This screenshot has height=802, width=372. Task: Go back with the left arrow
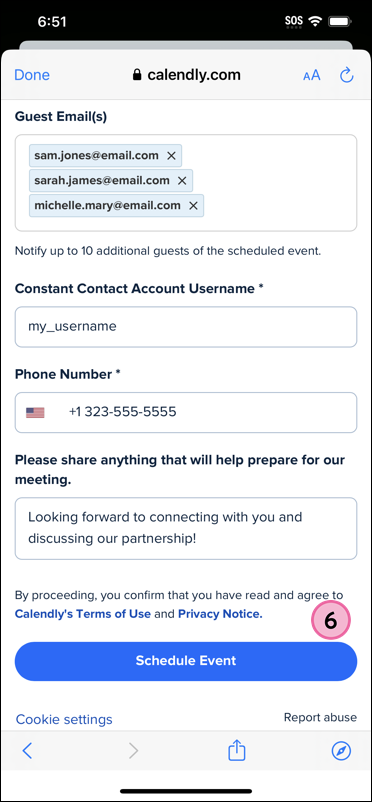[28, 751]
